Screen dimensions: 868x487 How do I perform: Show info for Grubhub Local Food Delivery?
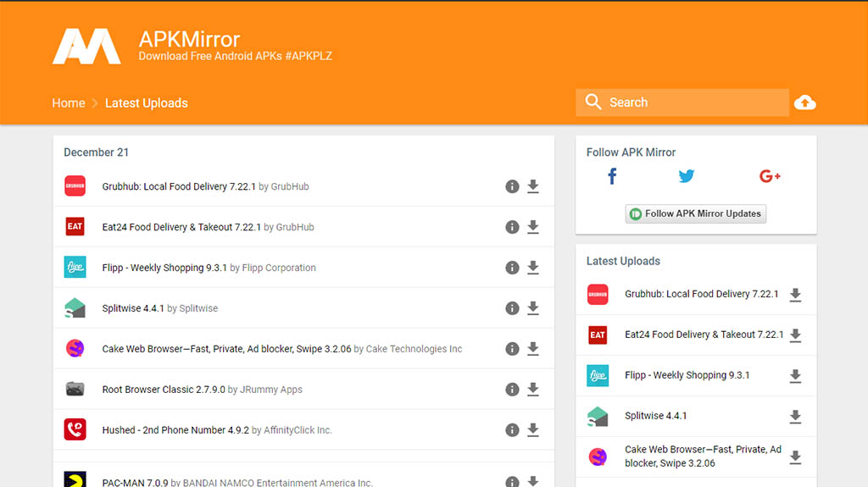point(512,186)
